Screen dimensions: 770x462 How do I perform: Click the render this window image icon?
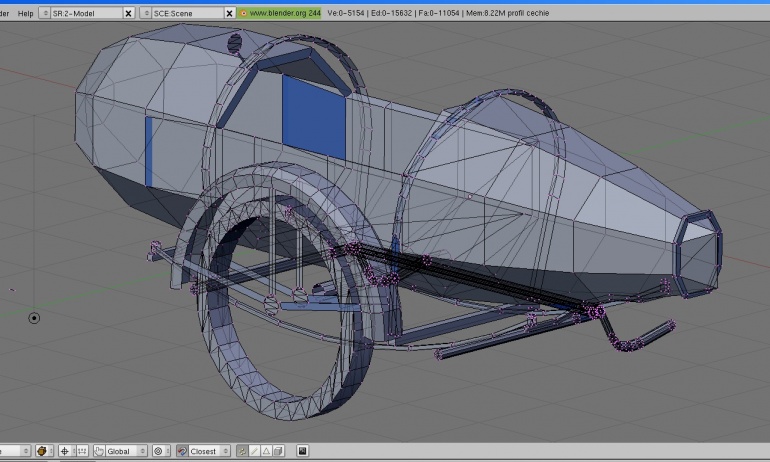point(302,451)
